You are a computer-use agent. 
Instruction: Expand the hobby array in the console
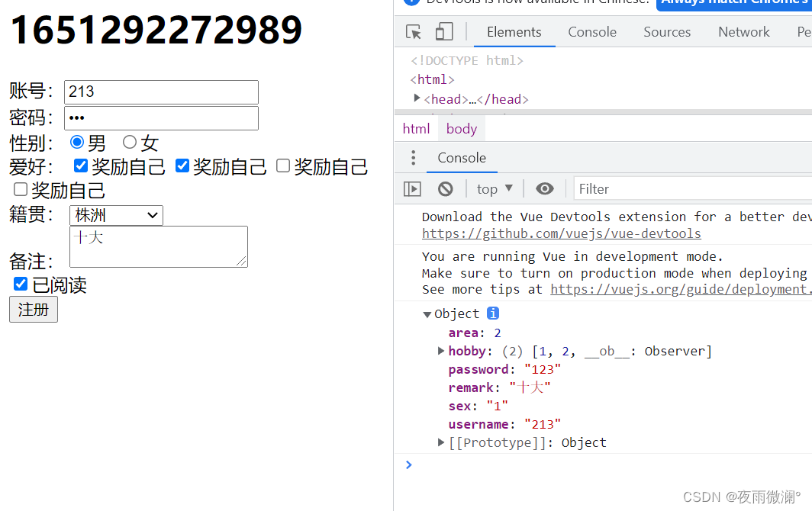click(440, 351)
